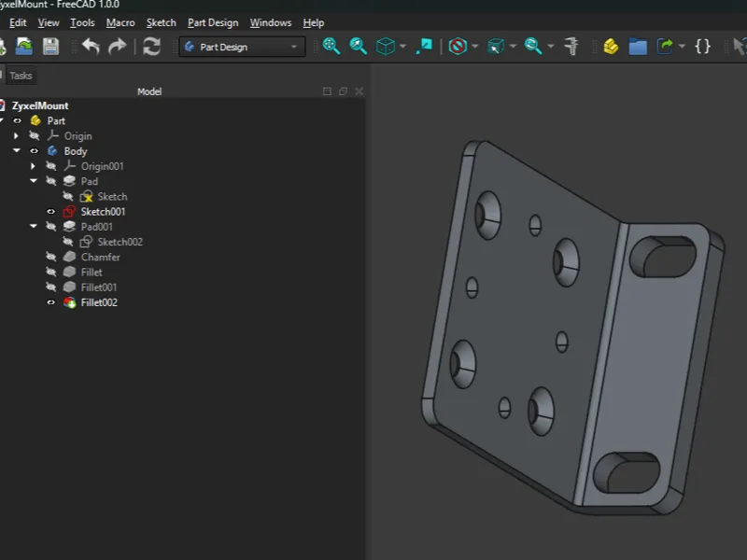Show the hidden Pad feature
The image size is (747, 560).
coord(51,181)
